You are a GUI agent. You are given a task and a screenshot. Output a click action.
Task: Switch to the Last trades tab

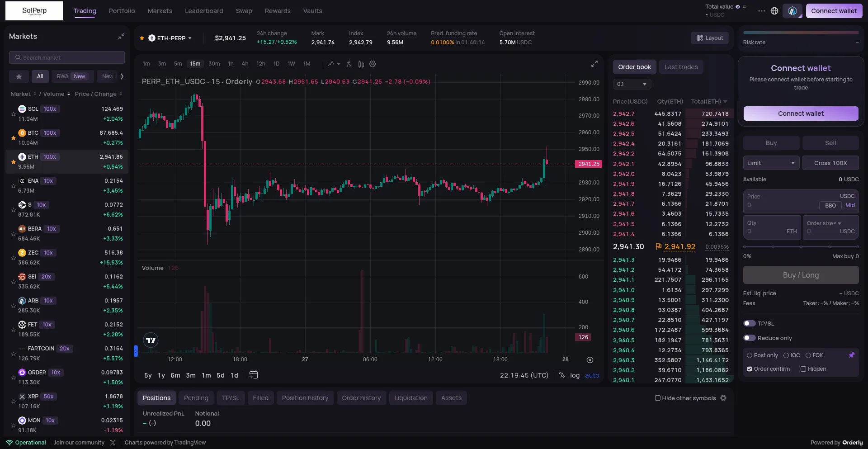pos(681,67)
